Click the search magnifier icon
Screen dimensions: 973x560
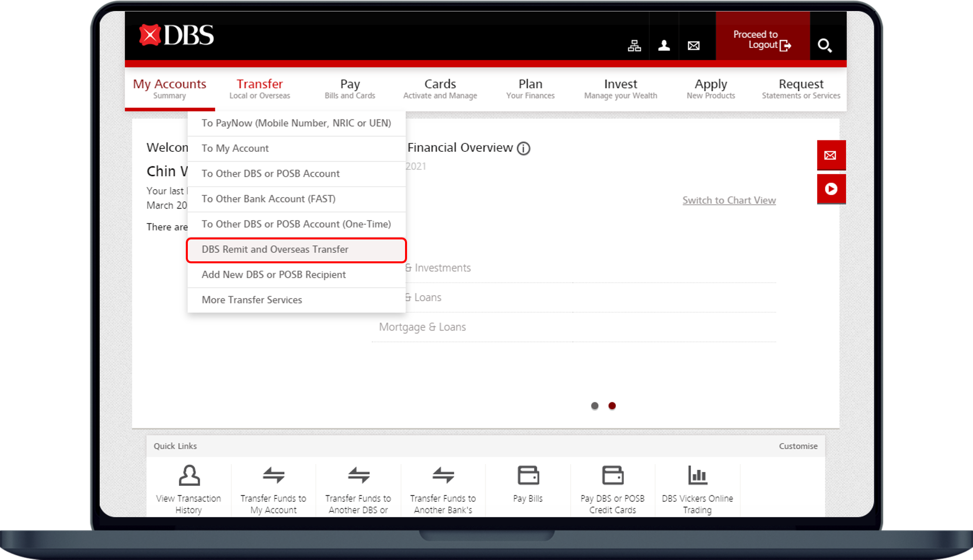click(x=825, y=45)
